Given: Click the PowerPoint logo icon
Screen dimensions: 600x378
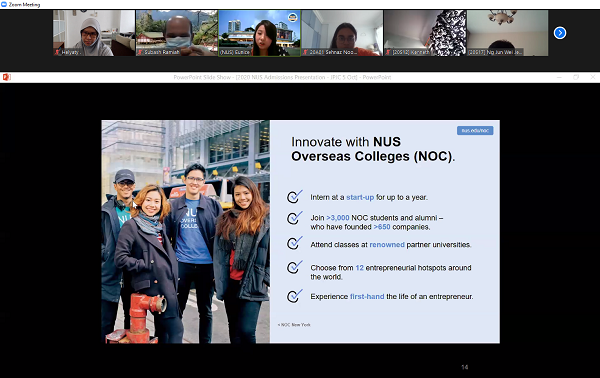Looking at the screenshot, I should [x=7, y=77].
